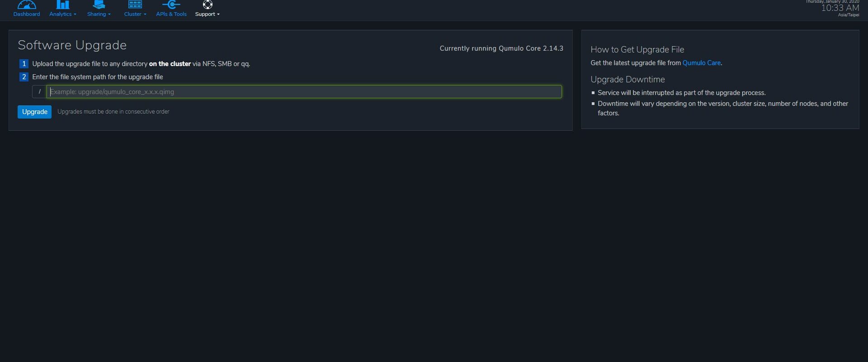The height and width of the screenshot is (362, 868).
Task: Click the Software Upgrade heading
Action: pos(72,45)
